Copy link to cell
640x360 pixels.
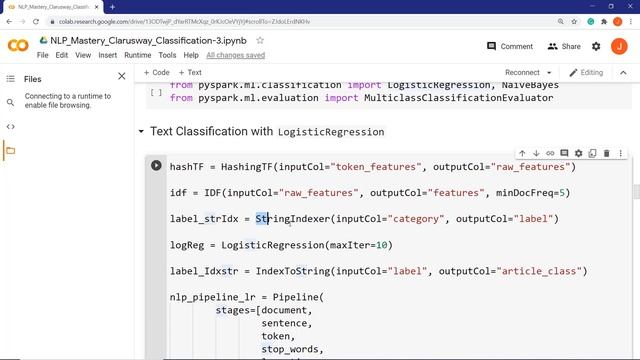point(550,153)
